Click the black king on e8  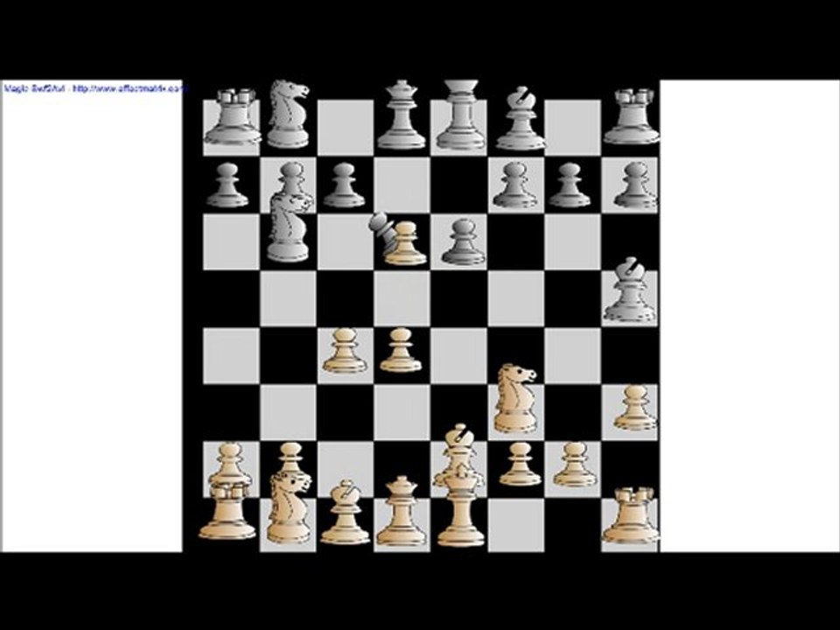pyautogui.click(x=461, y=114)
